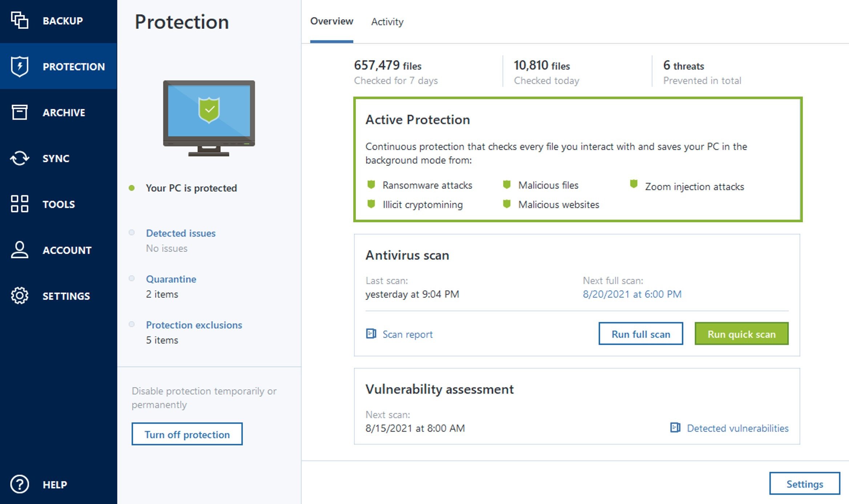Open the Archive box icon
This screenshot has height=504, width=849.
click(19, 112)
